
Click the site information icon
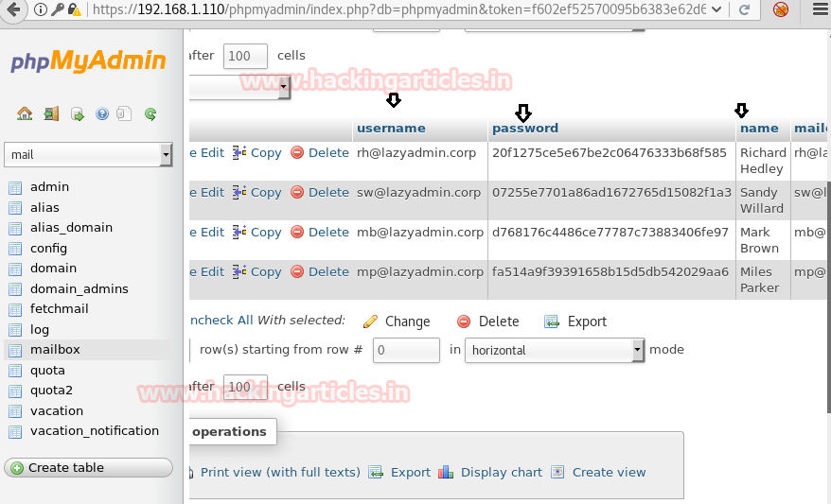tap(41, 9)
